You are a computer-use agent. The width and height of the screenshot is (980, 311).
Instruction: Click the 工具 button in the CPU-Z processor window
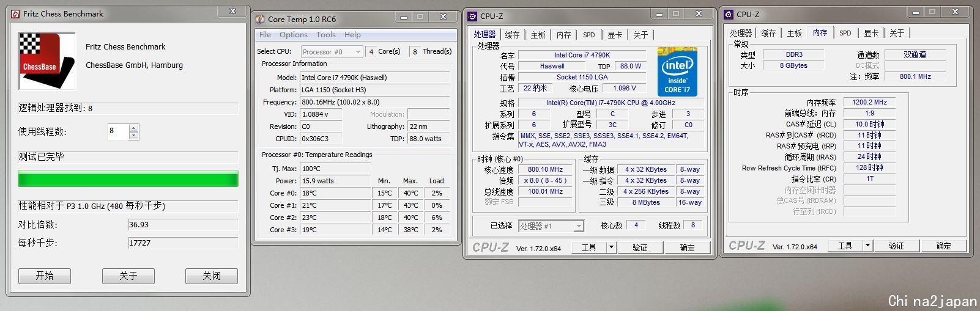point(589,247)
